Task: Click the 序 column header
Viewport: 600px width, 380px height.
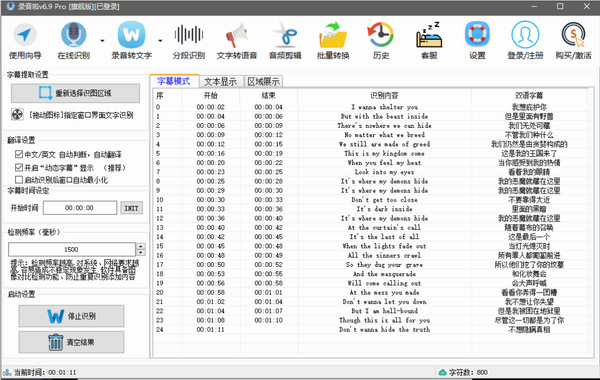Action: [x=168, y=95]
